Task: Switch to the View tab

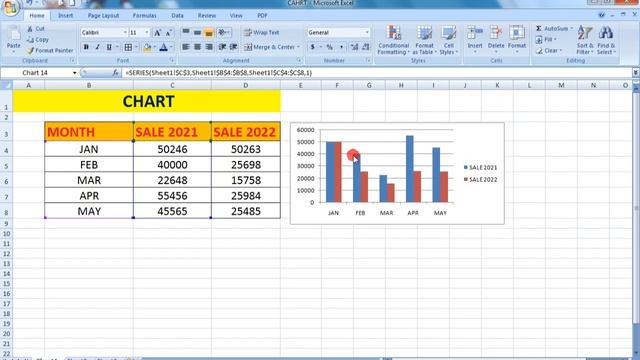Action: (236, 16)
